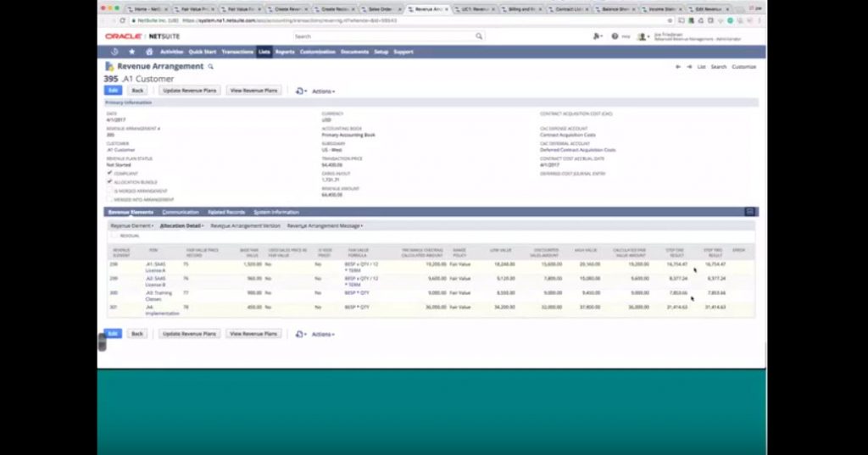The width and height of the screenshot is (868, 455).
Task: Expand the Allocation Detail dropdown
Action: point(182,226)
